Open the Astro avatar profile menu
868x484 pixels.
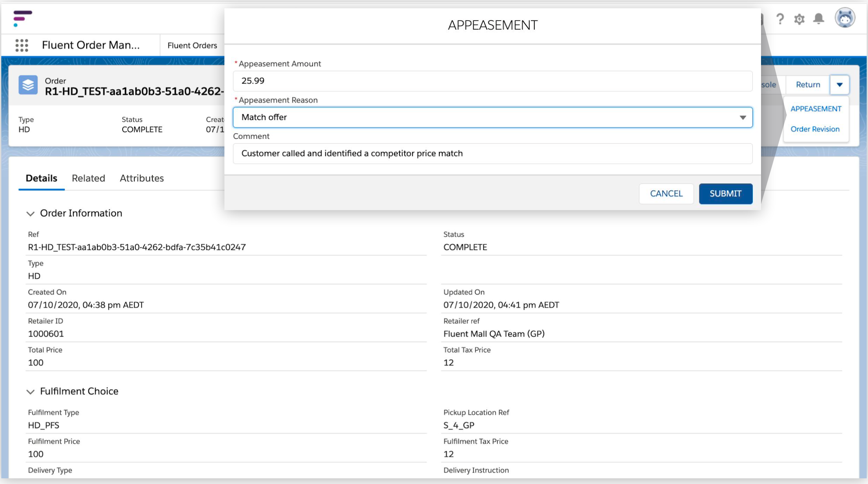tap(845, 18)
